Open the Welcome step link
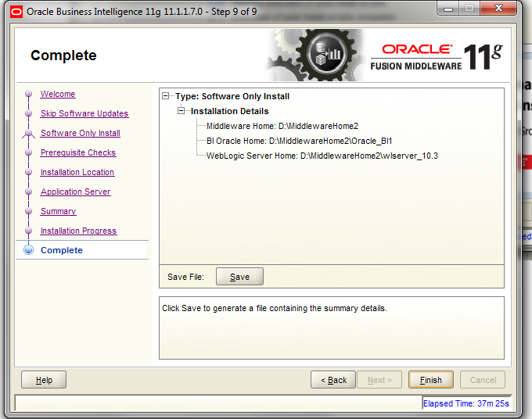This screenshot has height=419, width=532. coord(58,94)
